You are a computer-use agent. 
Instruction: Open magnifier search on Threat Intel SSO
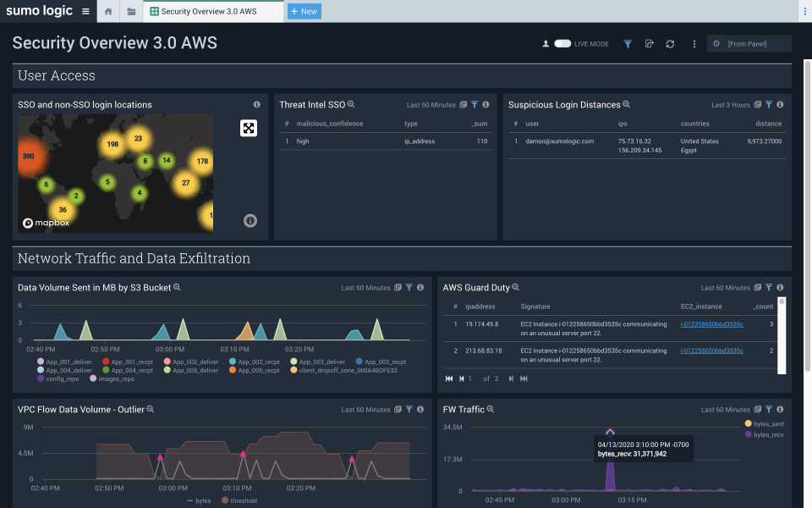point(351,104)
